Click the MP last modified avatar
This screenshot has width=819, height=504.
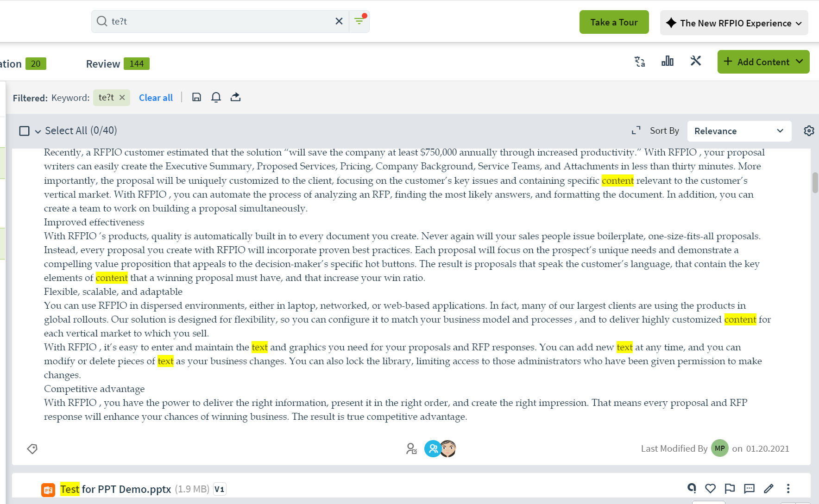[719, 448]
